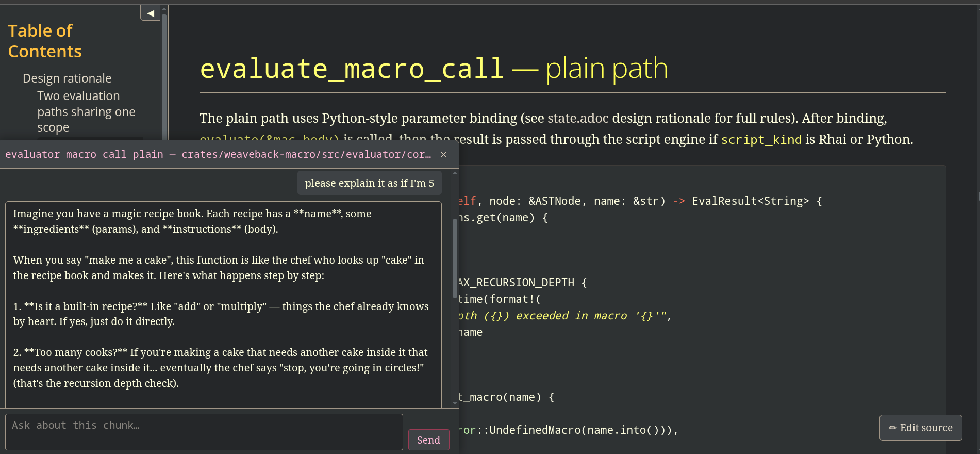The image size is (980, 454).
Task: Click 'EvalResult<String>' in the code block
Action: pyautogui.click(x=751, y=201)
